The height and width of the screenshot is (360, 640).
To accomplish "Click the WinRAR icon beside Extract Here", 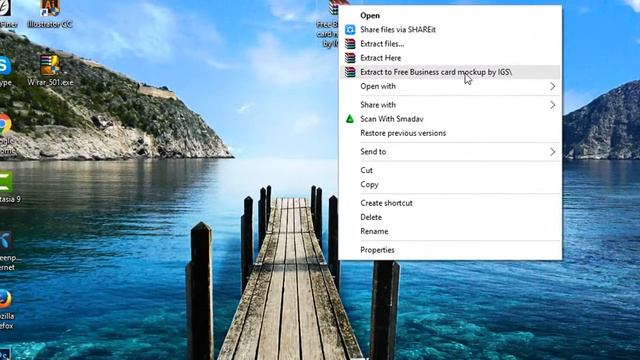I will (350, 58).
